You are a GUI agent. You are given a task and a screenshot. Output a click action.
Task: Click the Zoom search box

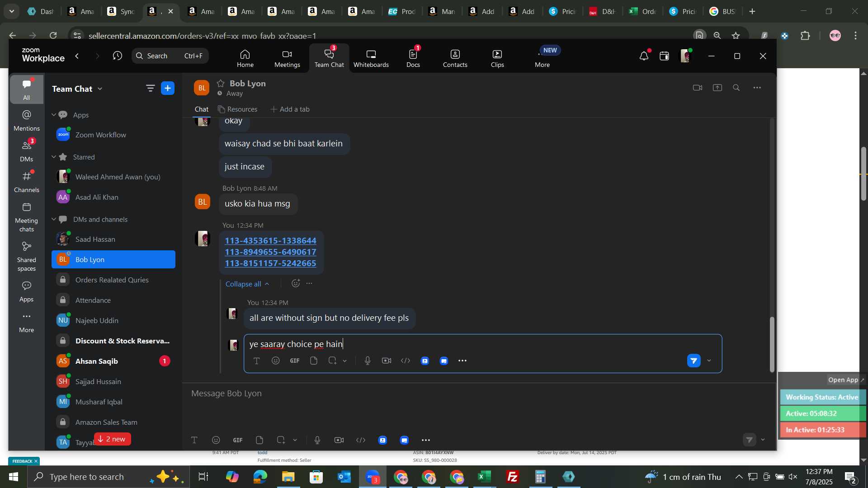(x=170, y=56)
